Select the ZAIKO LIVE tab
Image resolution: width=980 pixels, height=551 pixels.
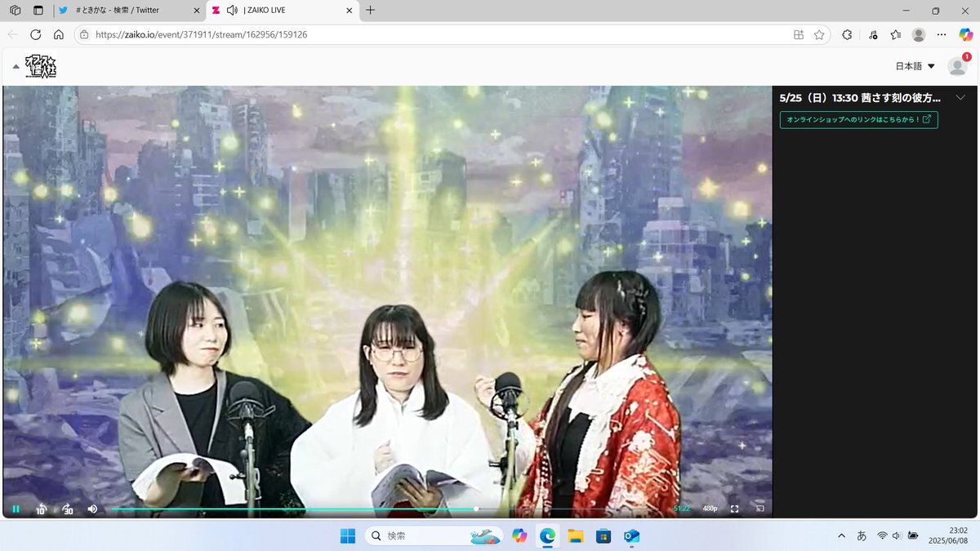coord(282,11)
